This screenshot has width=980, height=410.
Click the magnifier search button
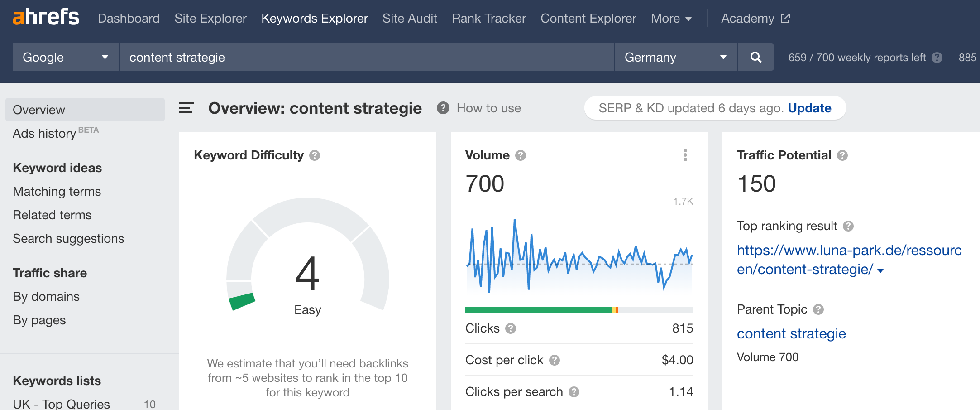[x=755, y=57]
